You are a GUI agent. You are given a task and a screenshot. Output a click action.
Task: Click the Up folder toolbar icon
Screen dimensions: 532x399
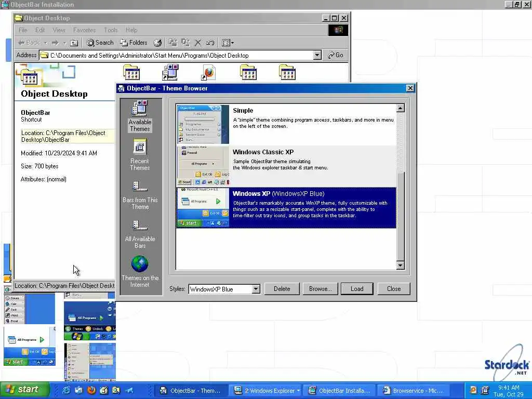pos(74,43)
